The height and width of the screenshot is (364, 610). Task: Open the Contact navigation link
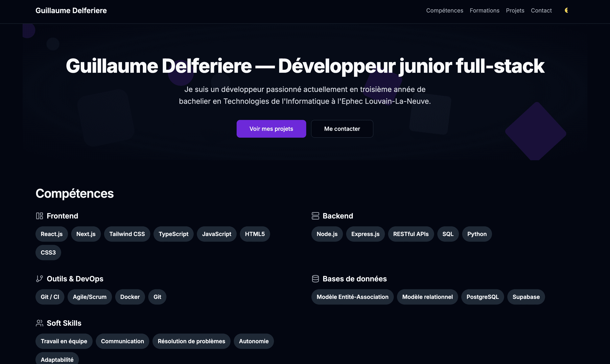point(541,10)
